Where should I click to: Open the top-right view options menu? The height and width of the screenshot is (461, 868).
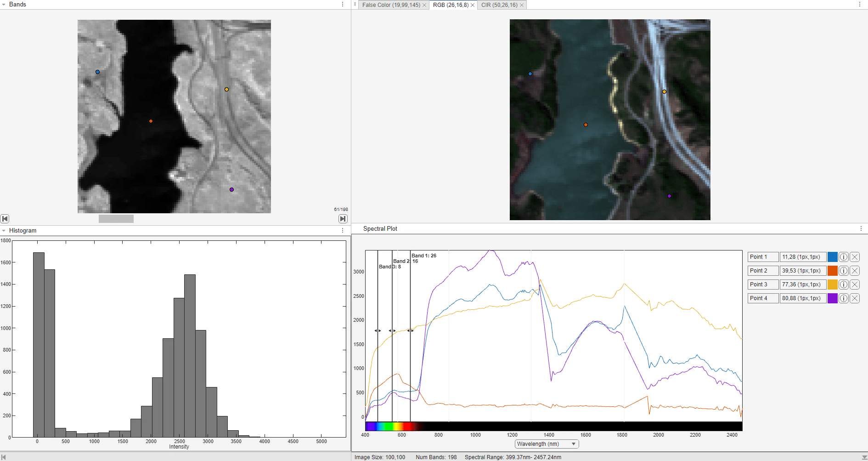pyautogui.click(x=860, y=5)
